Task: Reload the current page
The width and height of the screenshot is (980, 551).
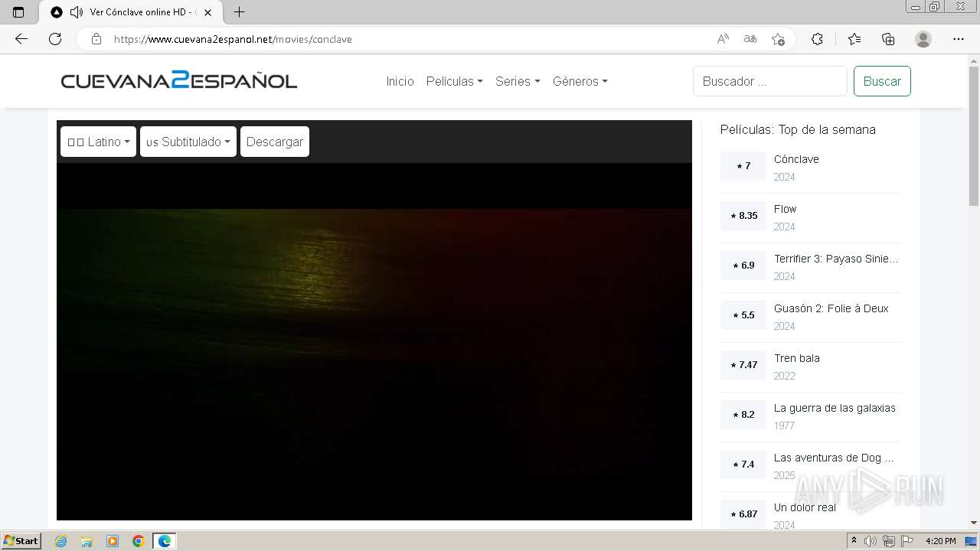Action: coord(55,39)
